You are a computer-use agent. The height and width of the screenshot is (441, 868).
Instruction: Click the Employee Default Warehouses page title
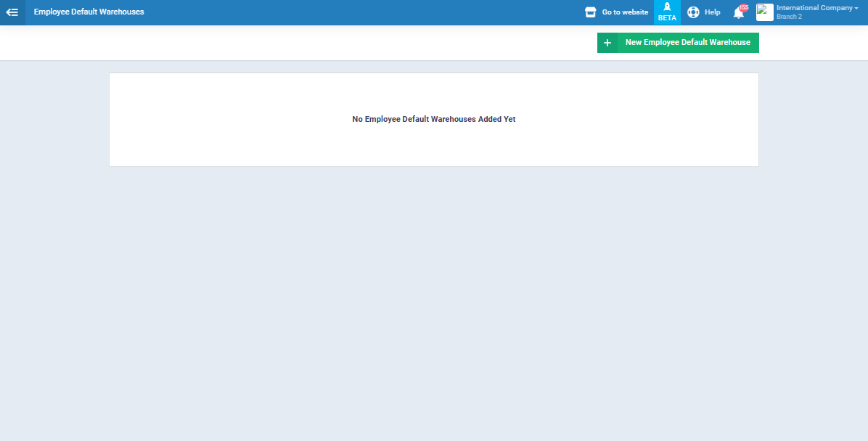(x=89, y=12)
